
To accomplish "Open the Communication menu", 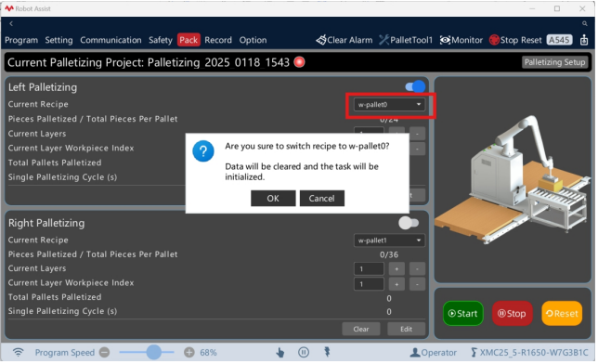I will click(110, 40).
